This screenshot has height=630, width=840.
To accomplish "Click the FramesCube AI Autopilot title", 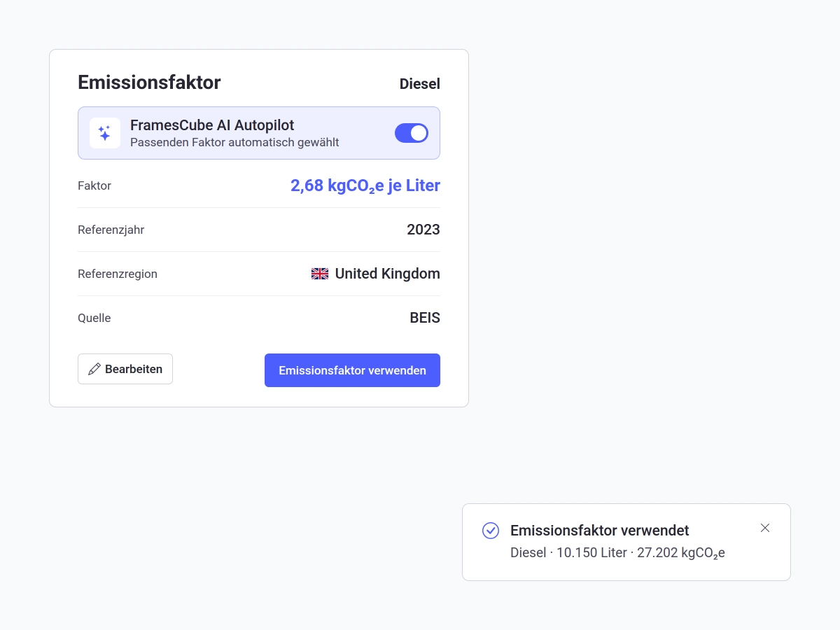I will (x=212, y=125).
